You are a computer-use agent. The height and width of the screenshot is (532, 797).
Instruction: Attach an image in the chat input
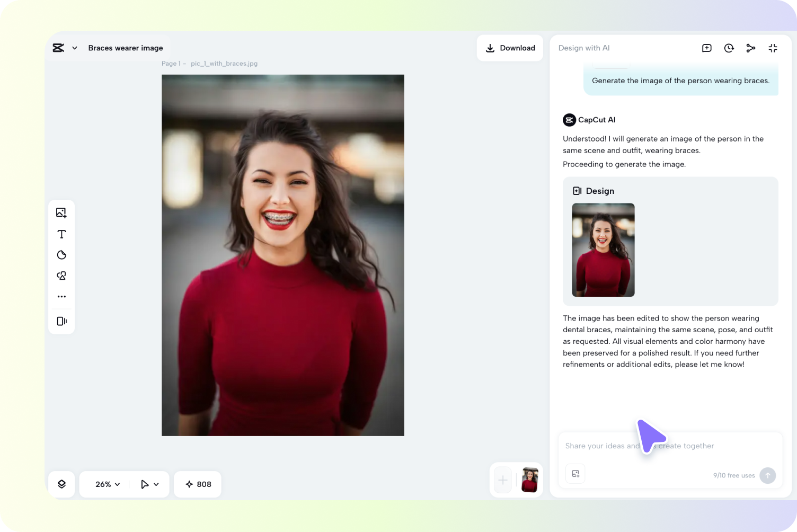pyautogui.click(x=575, y=474)
